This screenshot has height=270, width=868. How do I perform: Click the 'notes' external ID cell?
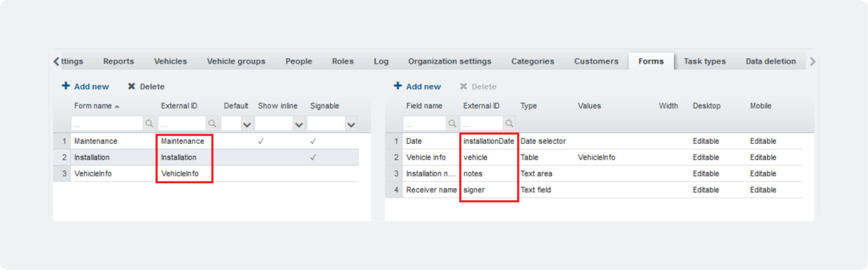(489, 173)
